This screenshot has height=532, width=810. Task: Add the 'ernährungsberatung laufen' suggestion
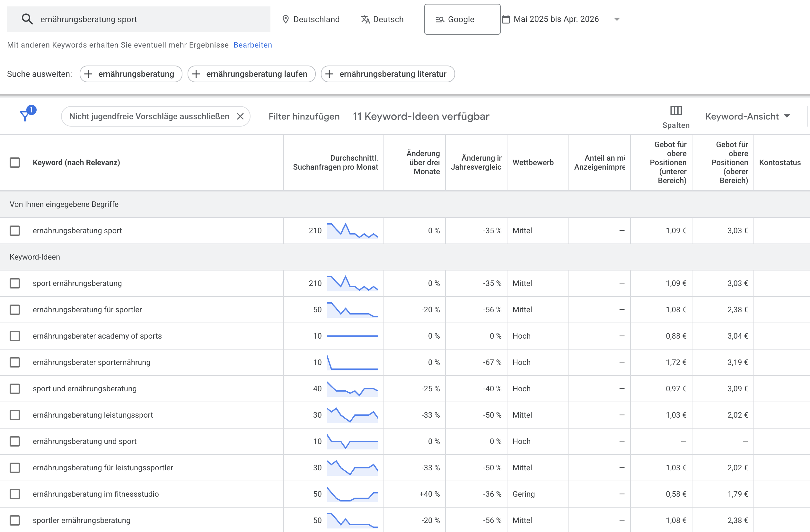251,74
